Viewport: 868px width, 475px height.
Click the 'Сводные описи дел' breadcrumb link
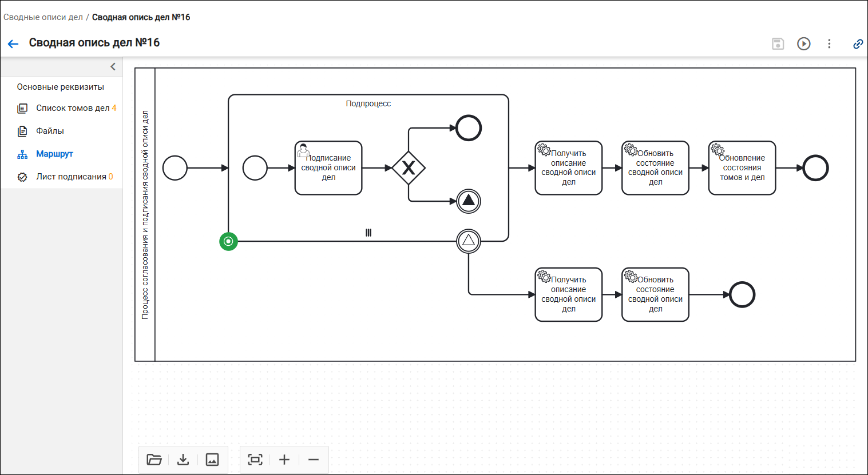43,17
